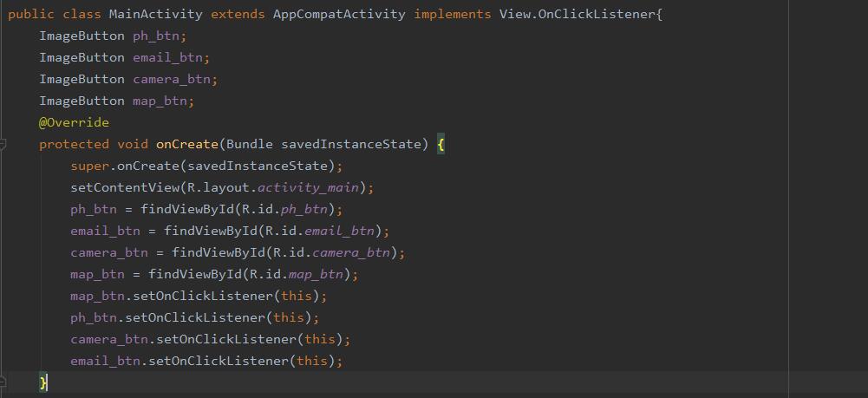This screenshot has height=398, width=868.
Task: Click map_btn variable being assigned findViewById
Action: click(97, 274)
